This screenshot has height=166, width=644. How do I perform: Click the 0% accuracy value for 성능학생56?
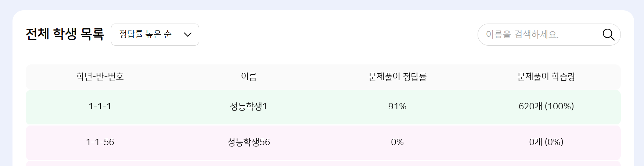(397, 142)
